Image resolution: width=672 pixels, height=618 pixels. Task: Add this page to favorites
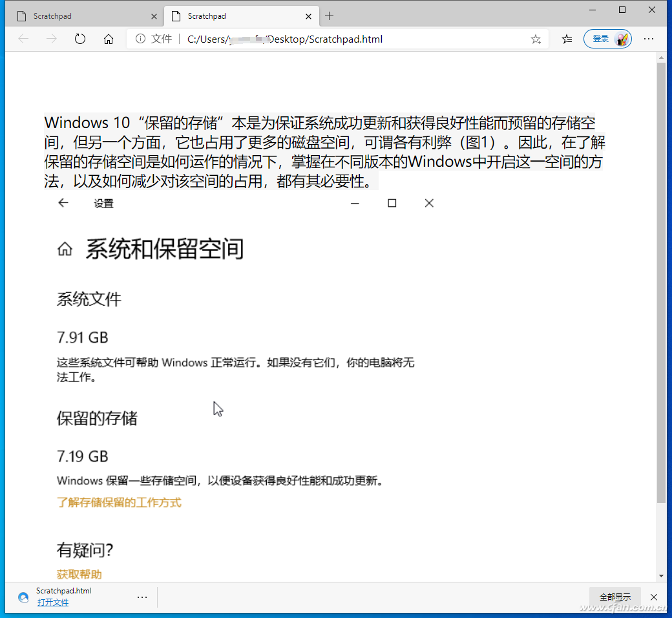536,39
